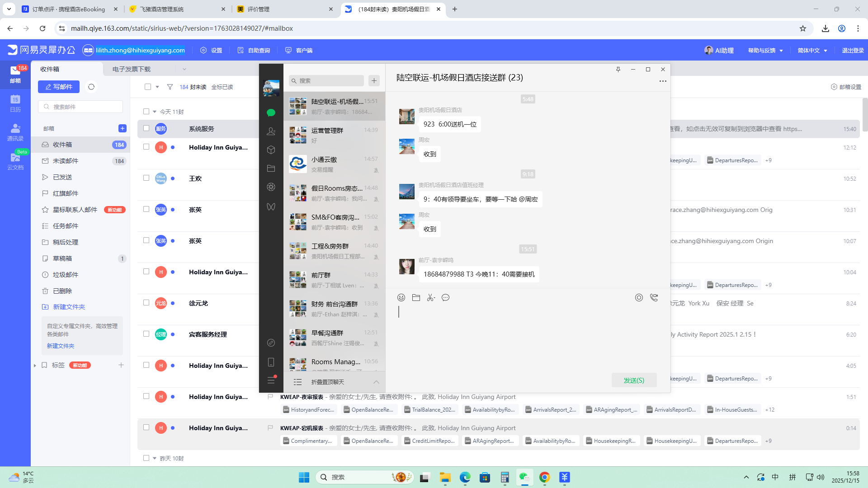
Task: Open the 简体中文 language dropdown
Action: pos(812,50)
